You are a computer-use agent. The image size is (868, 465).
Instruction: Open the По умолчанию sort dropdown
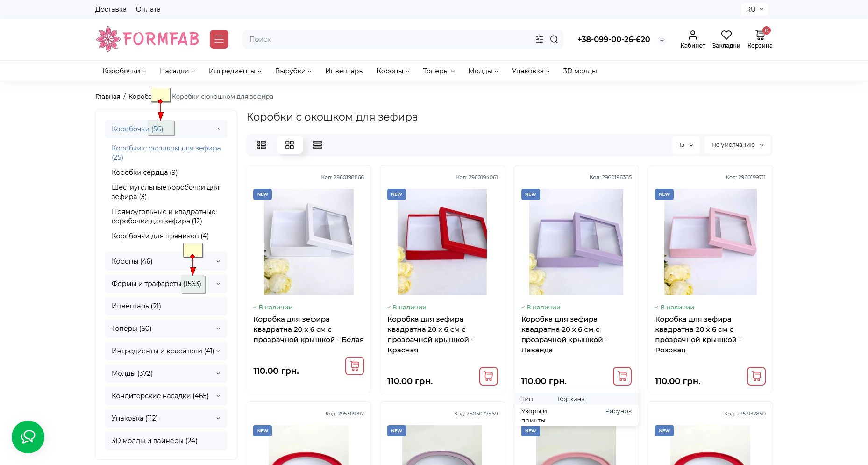[737, 145]
